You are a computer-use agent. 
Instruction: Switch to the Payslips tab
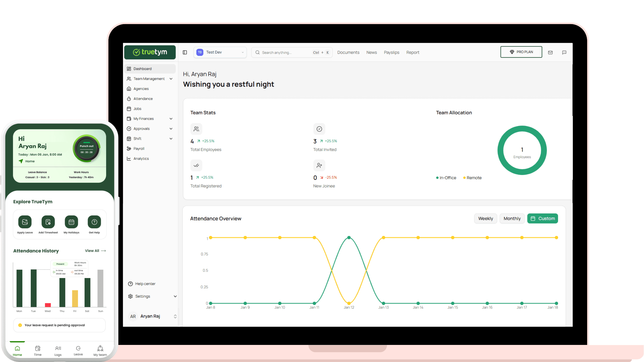pos(391,52)
